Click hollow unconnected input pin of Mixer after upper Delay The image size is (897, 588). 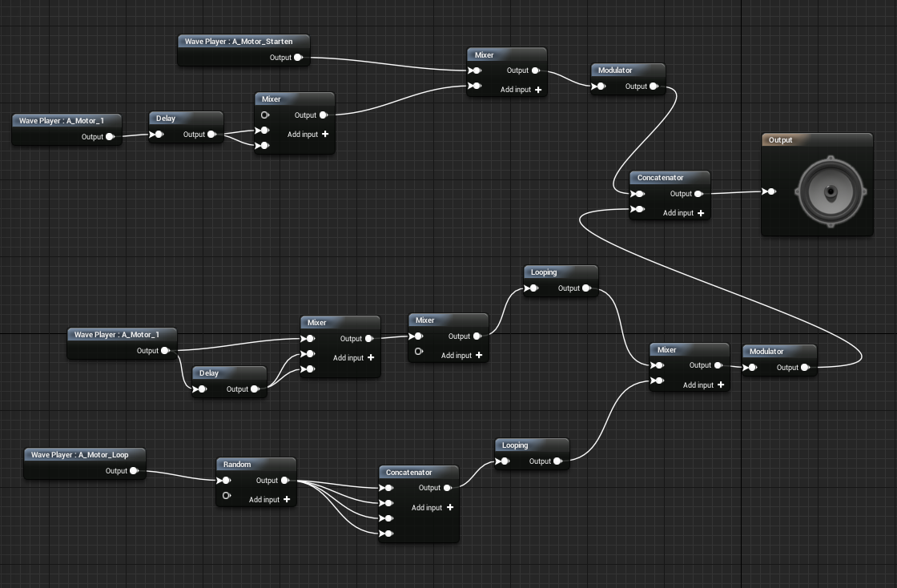pos(265,115)
